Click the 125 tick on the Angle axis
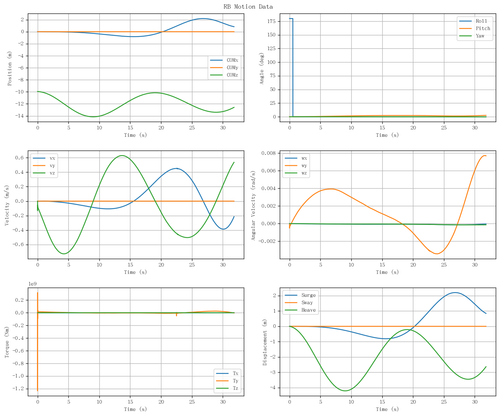Image resolution: width=500 pixels, height=416 pixels. [272, 49]
